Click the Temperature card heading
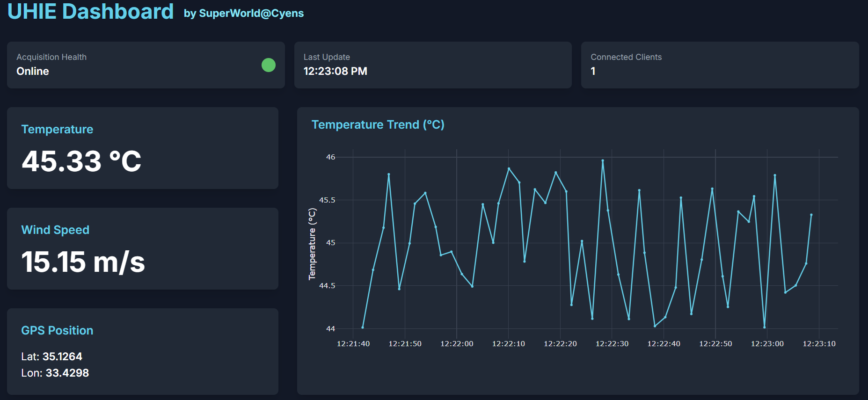 tap(57, 129)
